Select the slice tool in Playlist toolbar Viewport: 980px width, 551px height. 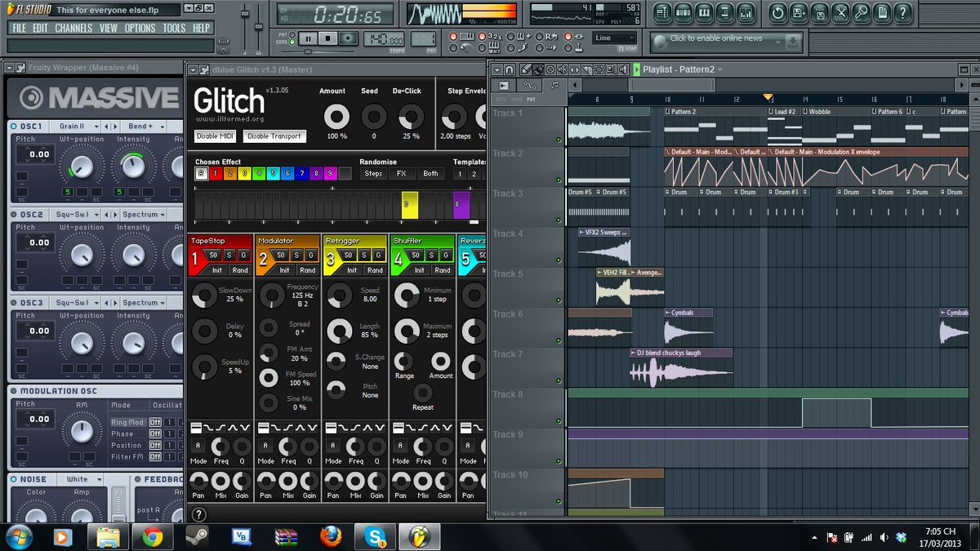coord(586,69)
